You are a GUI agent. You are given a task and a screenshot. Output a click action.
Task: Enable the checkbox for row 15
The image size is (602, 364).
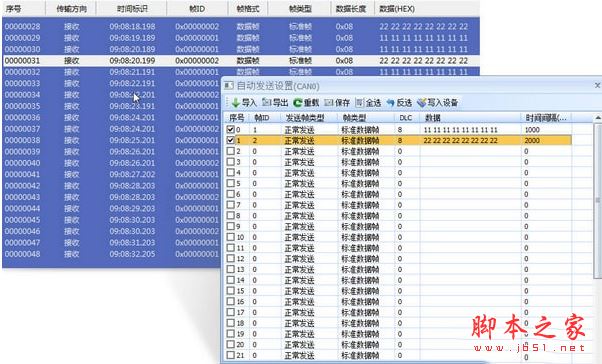(230, 291)
